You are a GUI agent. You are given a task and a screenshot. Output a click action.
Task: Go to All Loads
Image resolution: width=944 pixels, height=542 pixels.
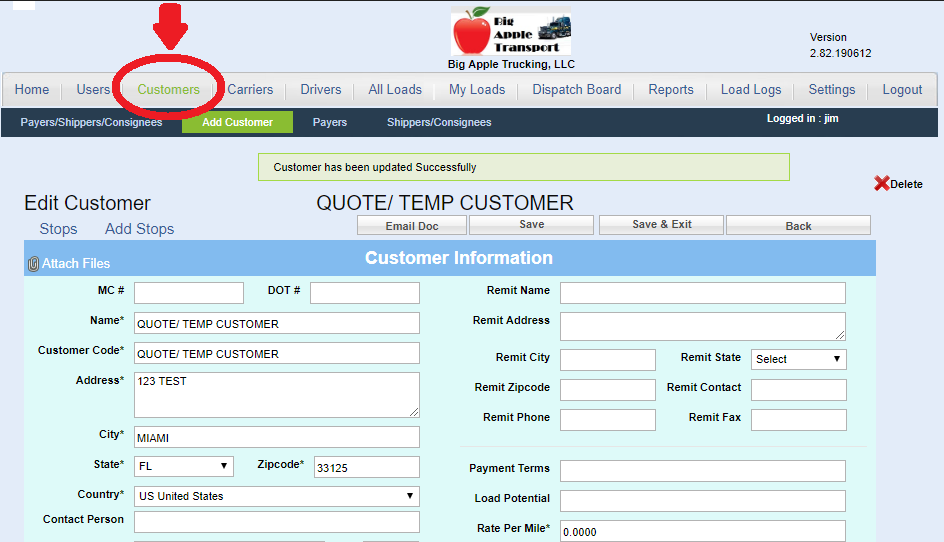click(395, 90)
